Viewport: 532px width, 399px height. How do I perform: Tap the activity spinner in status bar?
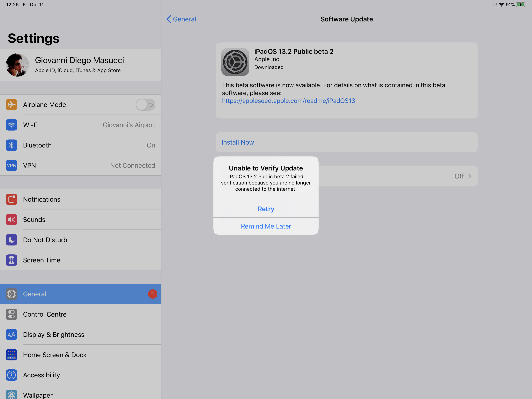pyautogui.click(x=495, y=4)
